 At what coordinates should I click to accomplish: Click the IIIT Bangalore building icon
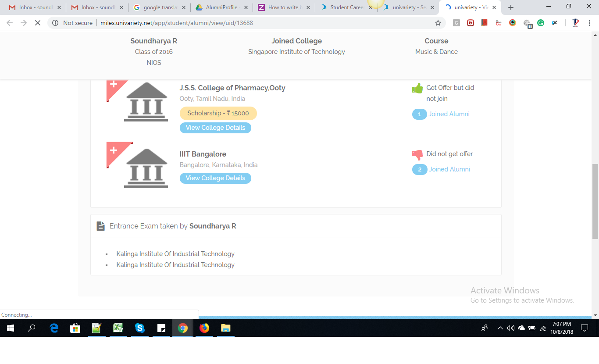pos(146,168)
